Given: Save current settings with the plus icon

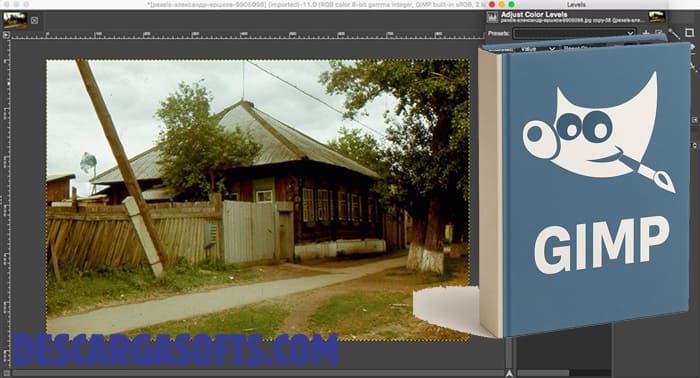Looking at the screenshot, I should point(646,33).
